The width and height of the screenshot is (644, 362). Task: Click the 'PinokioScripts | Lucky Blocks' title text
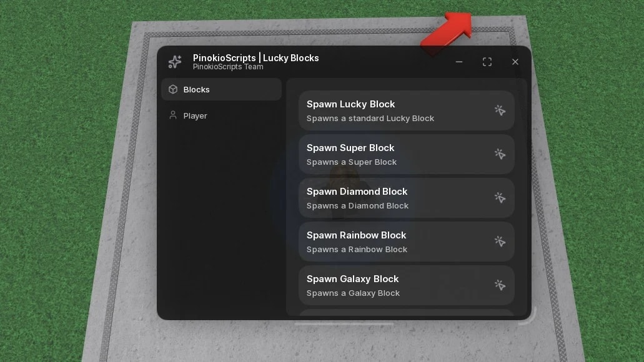click(256, 58)
